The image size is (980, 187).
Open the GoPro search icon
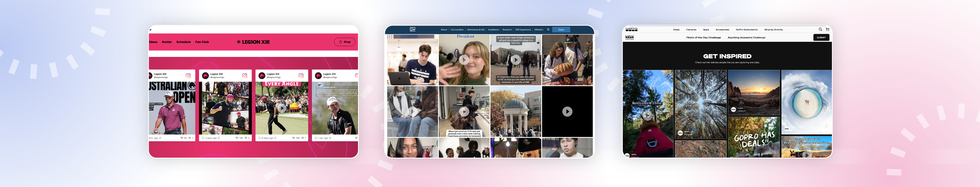pyautogui.click(x=820, y=29)
